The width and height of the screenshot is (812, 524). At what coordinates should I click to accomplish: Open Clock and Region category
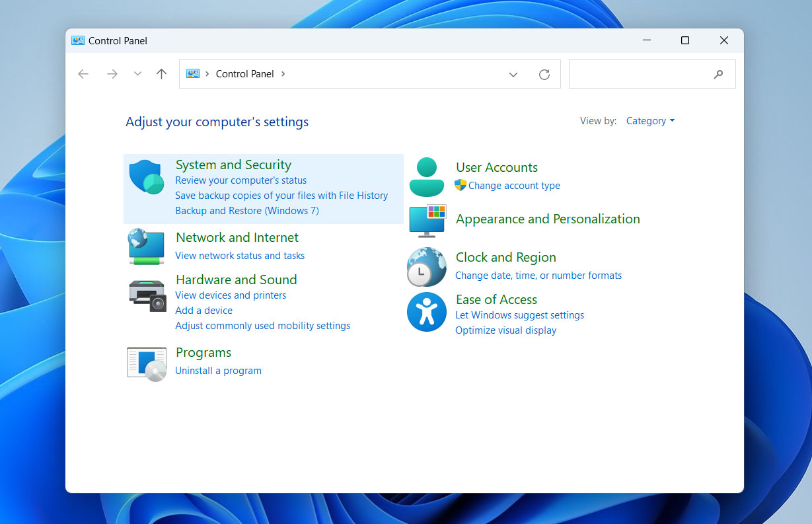pos(506,258)
